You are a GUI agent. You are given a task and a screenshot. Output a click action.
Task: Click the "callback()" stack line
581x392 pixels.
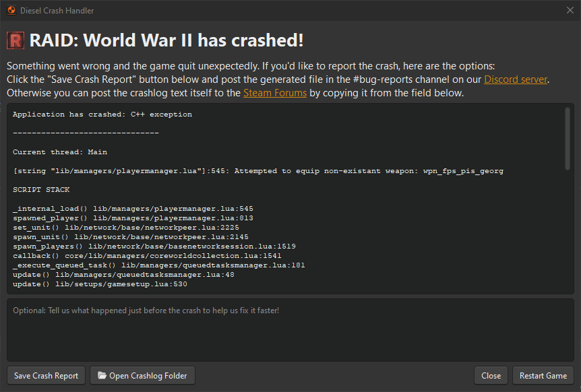click(147, 256)
